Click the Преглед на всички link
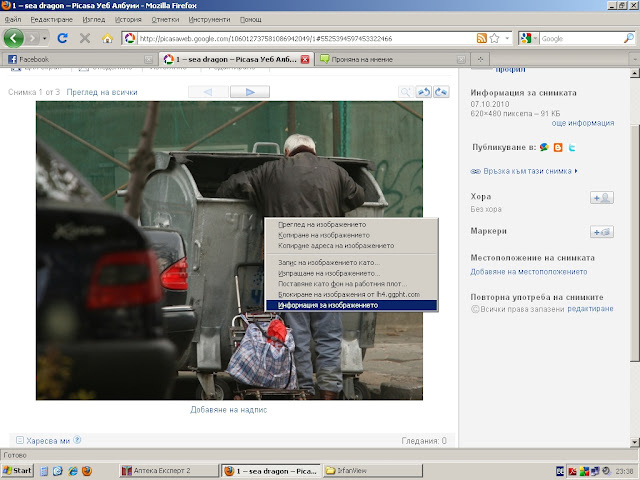Screen dimensions: 640x480 (x=102, y=92)
